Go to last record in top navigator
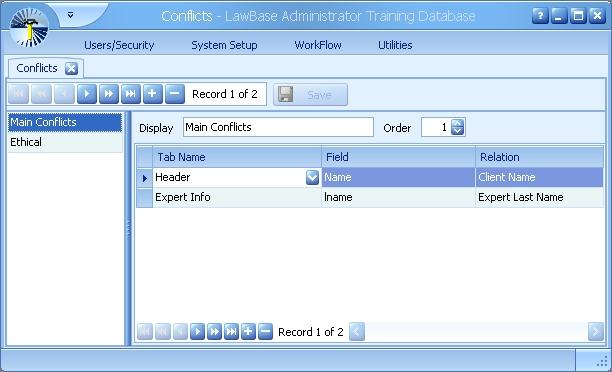The image size is (612, 372). click(x=131, y=94)
